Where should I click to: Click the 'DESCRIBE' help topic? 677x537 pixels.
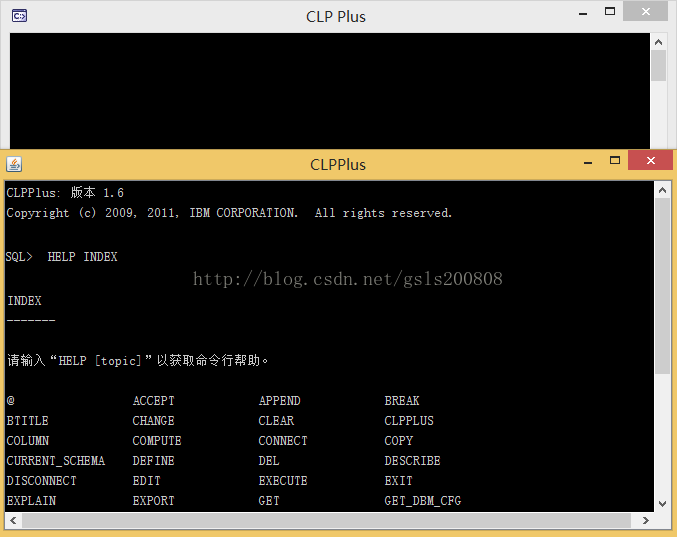(x=412, y=461)
